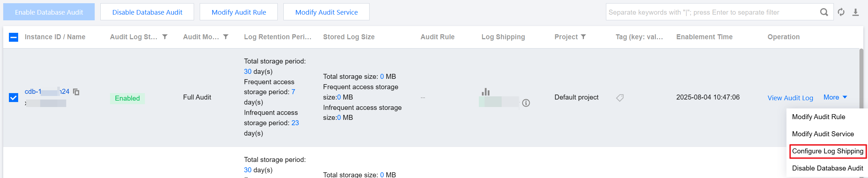Toggle the select-all header checkbox
This screenshot has height=178, width=868.
[x=14, y=37]
